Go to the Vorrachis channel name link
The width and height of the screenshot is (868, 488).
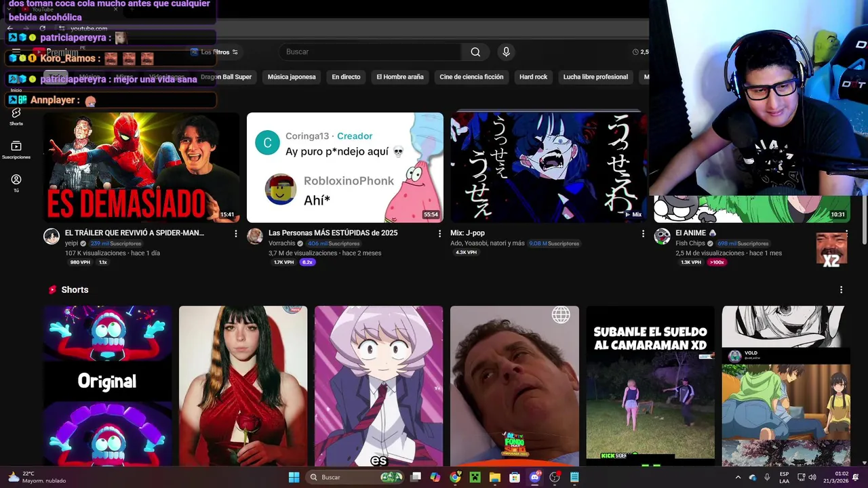coord(281,243)
